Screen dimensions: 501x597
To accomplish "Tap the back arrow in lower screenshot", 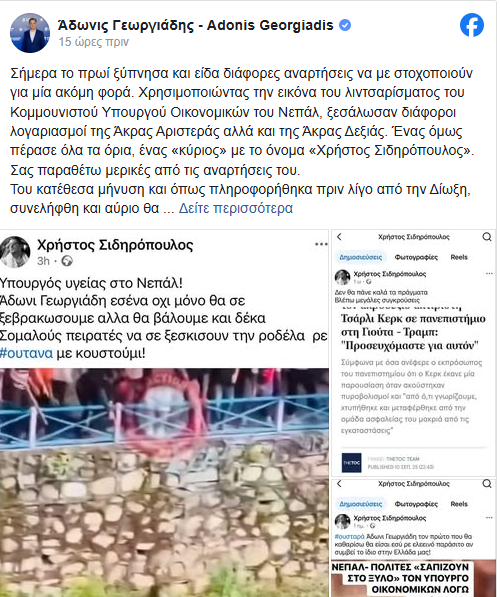I will (339, 484).
